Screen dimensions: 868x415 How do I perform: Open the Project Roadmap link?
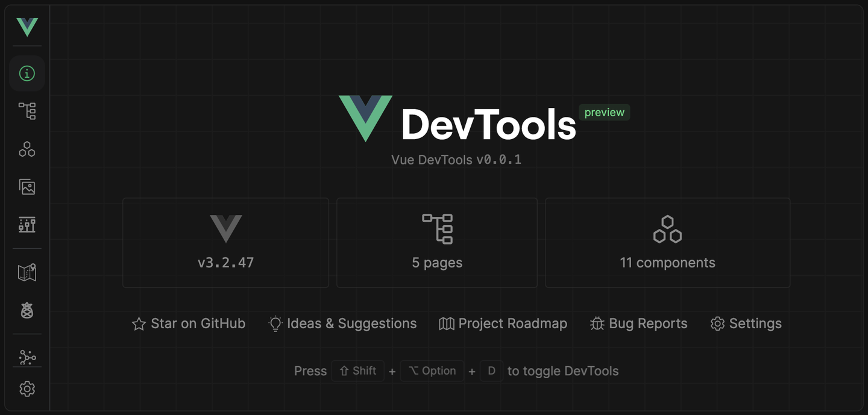pos(503,323)
